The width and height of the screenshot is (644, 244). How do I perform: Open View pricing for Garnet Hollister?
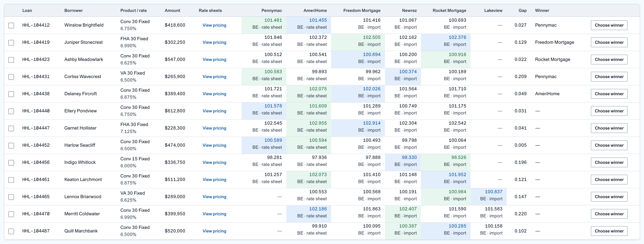coord(214,128)
